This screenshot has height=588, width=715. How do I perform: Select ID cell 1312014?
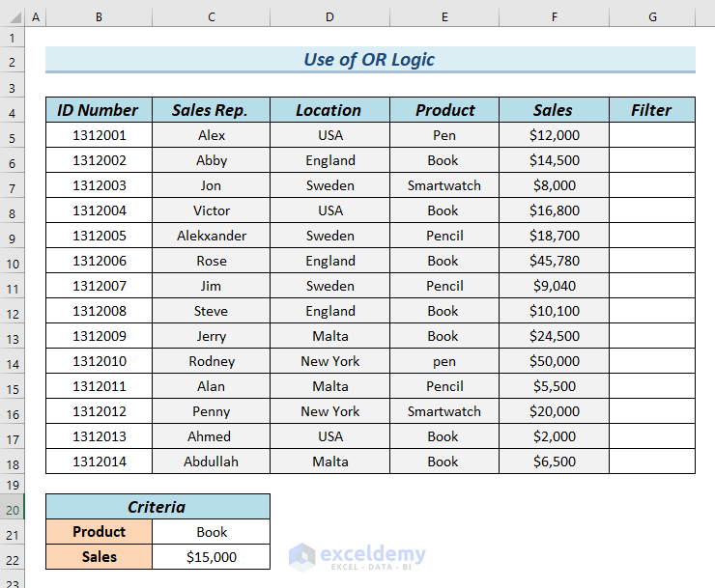[99, 461]
